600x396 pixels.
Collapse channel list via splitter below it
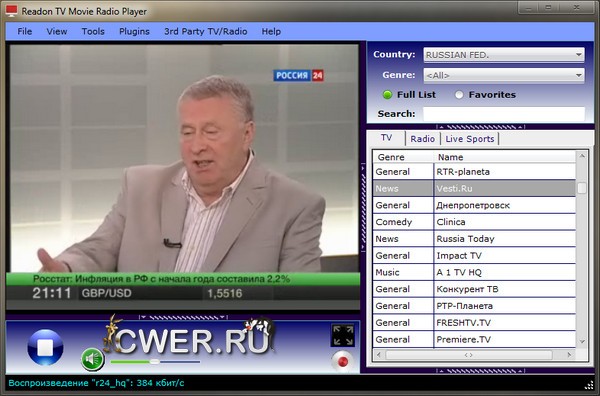pyautogui.click(x=481, y=371)
